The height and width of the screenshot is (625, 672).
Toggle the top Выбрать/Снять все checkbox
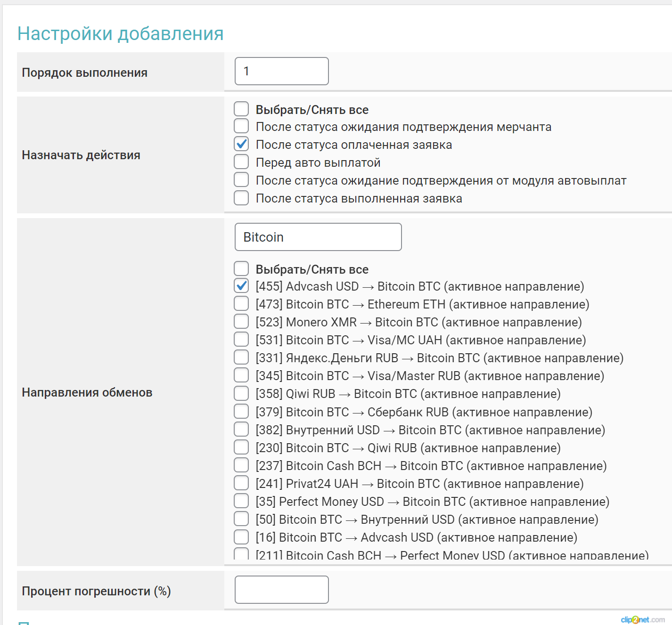click(241, 109)
